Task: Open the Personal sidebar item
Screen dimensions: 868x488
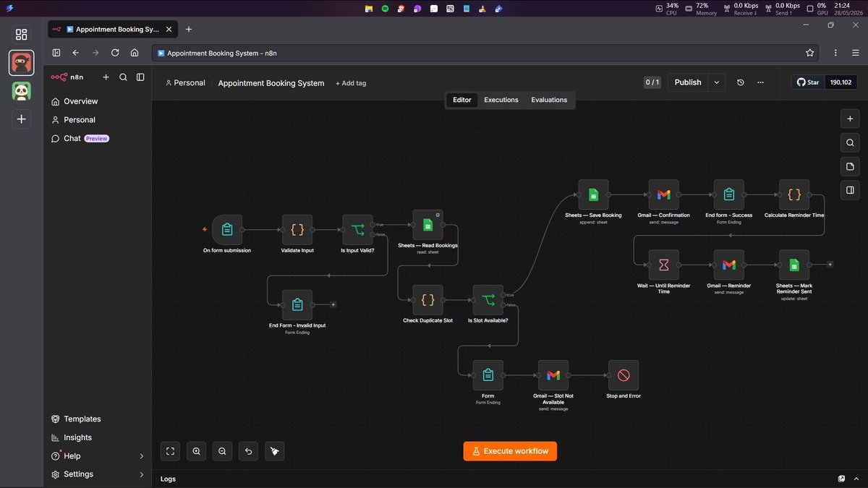Action: pos(97,120)
